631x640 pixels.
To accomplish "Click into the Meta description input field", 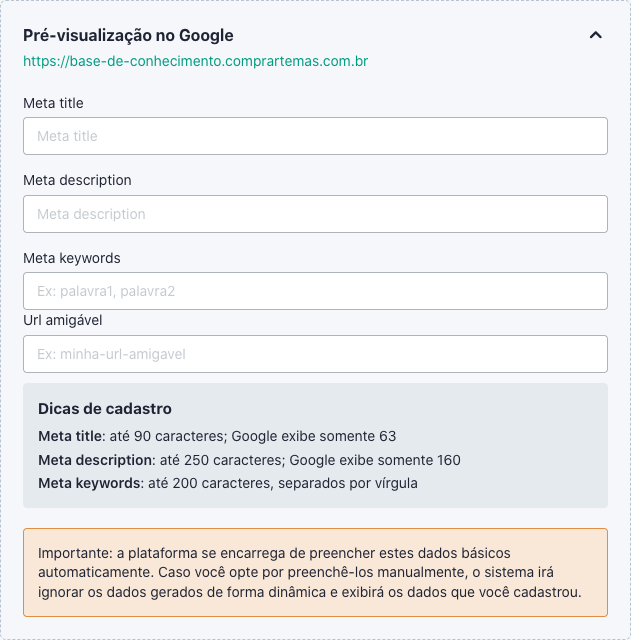I will point(315,214).
